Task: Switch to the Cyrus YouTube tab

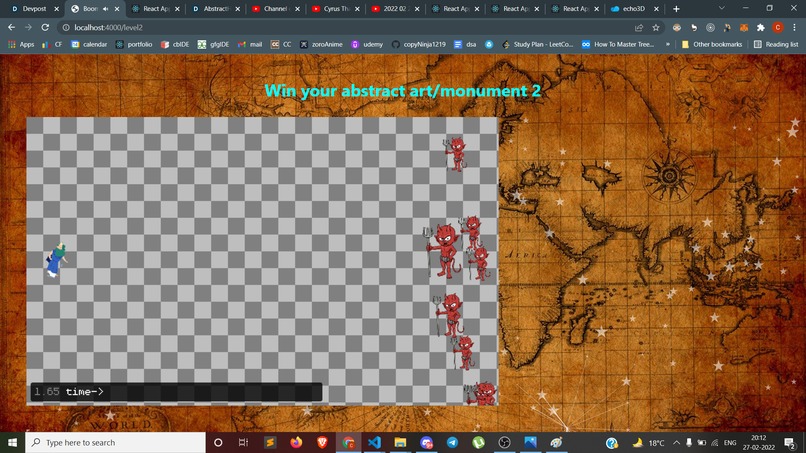Action: click(336, 9)
